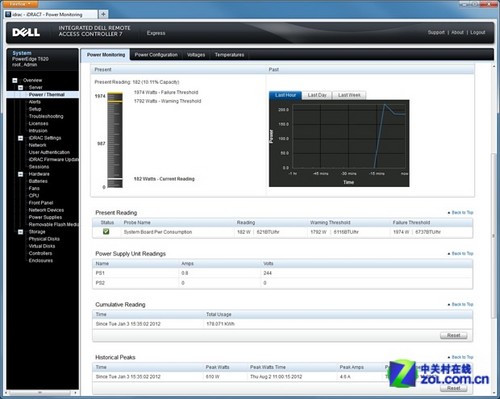The image size is (500, 399).
Task: Select the iDRAC7 Power Monitoring browser tab
Action: [51, 14]
